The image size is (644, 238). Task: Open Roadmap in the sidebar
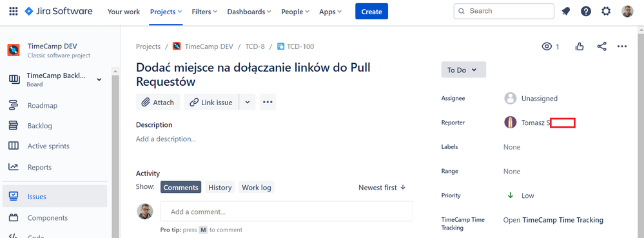coord(43,106)
